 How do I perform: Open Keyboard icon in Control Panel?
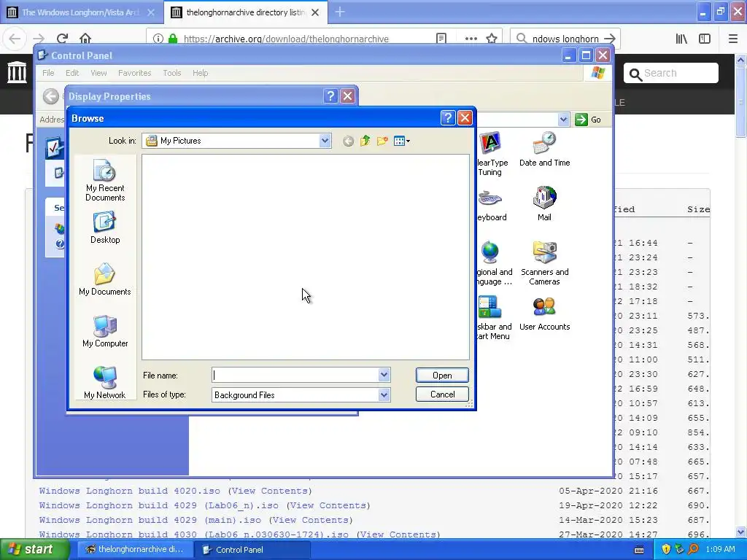[491, 205]
